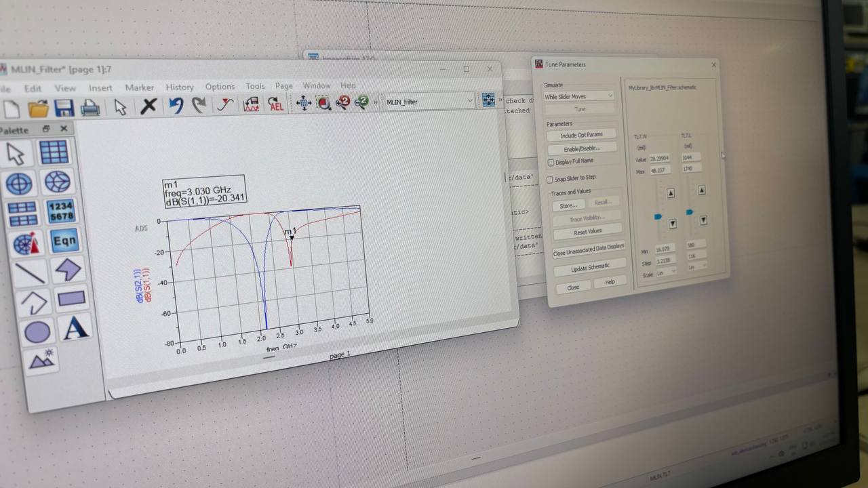
Task: Enable the Display Full Name checkbox
Action: click(x=551, y=162)
